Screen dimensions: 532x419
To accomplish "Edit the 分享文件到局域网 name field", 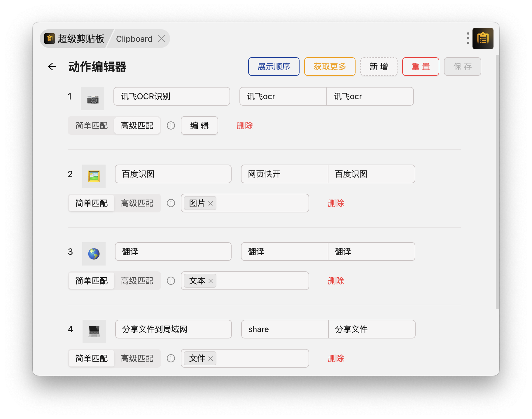I will 174,329.
